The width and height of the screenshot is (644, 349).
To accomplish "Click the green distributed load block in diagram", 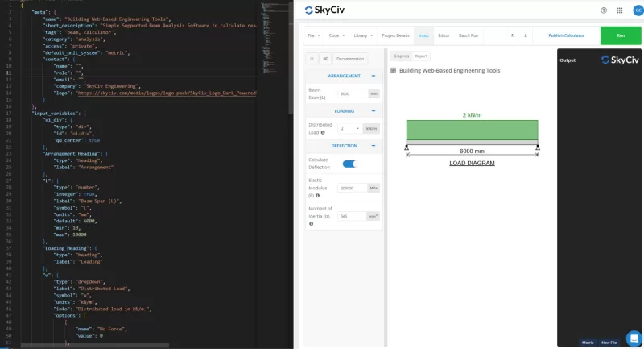I will [x=472, y=131].
